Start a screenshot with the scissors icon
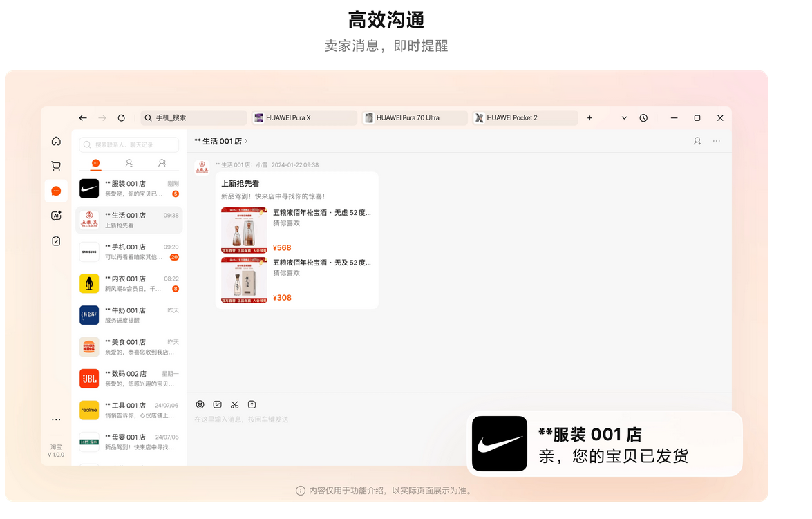Viewport: 812px width, 519px height. (x=234, y=404)
